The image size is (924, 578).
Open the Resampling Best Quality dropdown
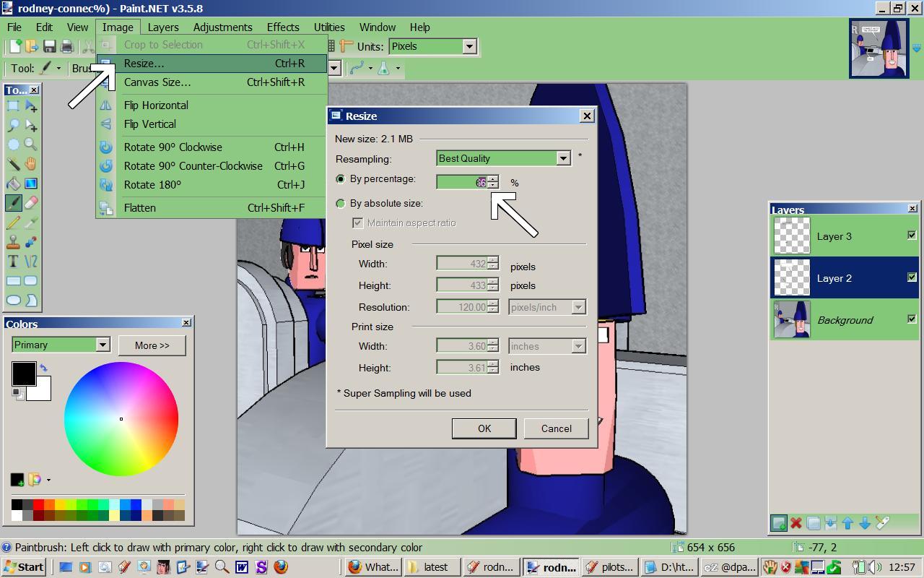(563, 158)
